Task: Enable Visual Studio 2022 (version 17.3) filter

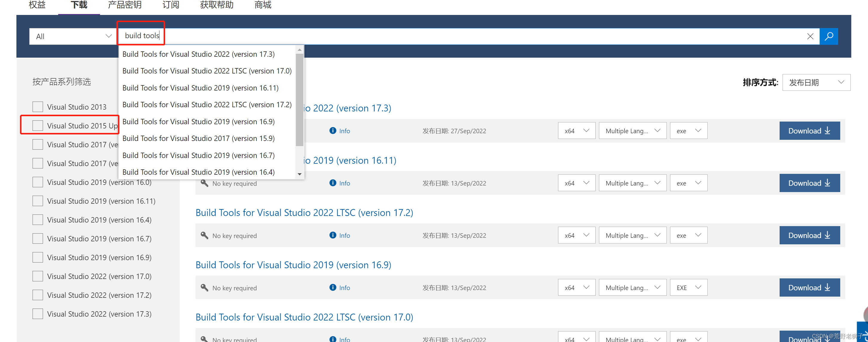Action: [38, 314]
